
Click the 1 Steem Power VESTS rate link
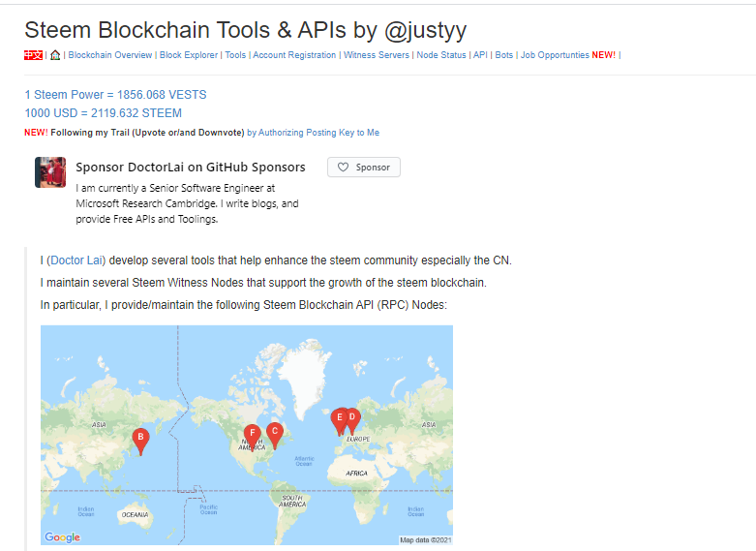click(x=115, y=95)
